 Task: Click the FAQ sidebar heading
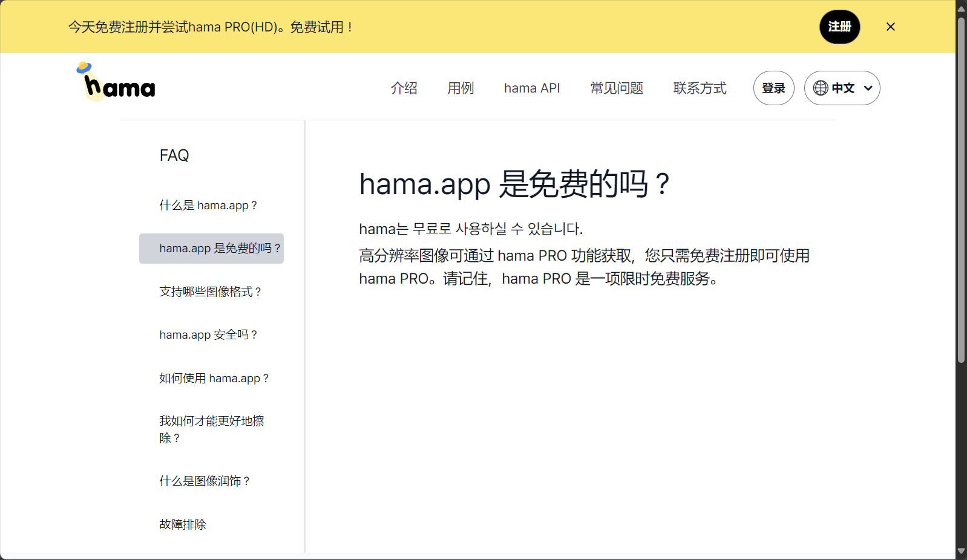(x=174, y=155)
